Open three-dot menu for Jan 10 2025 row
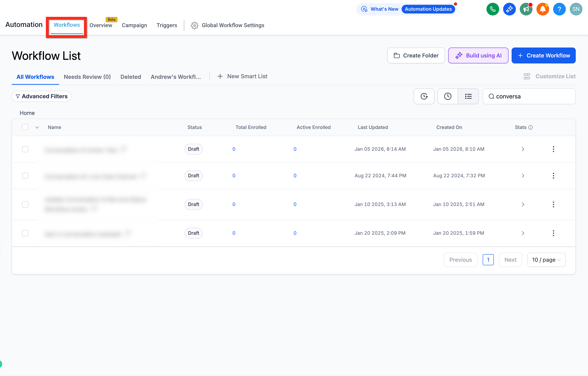The width and height of the screenshot is (588, 376). pos(553,204)
